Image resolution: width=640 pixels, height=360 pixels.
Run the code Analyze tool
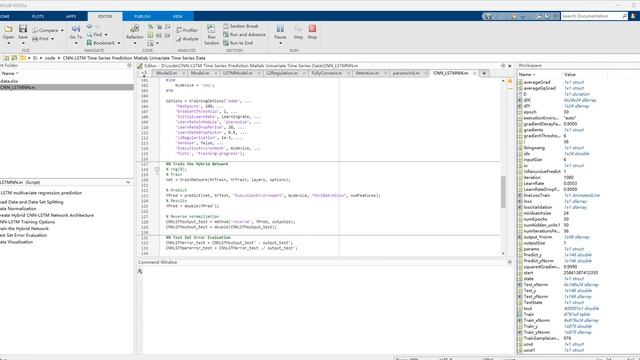[187, 39]
